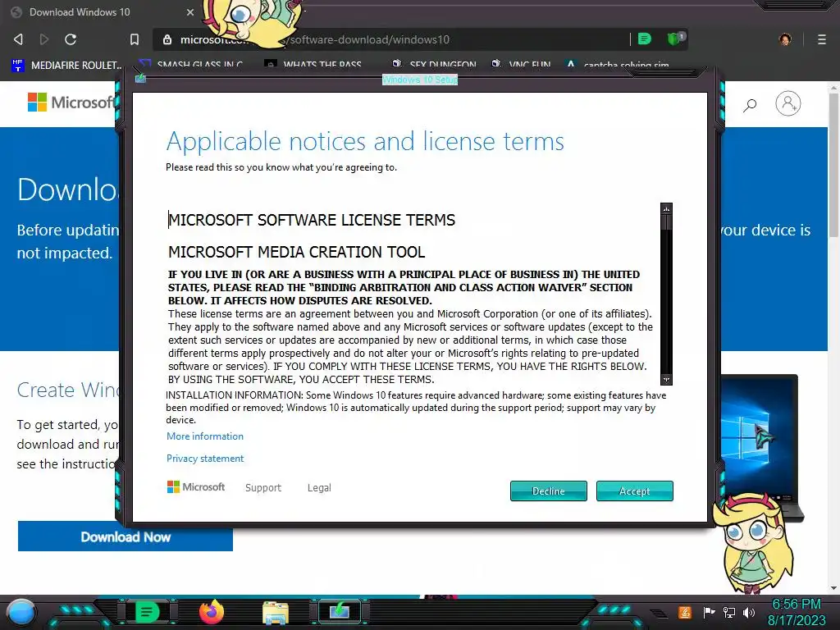The height and width of the screenshot is (630, 840).
Task: Click the green shield extension icon
Action: pos(675,39)
